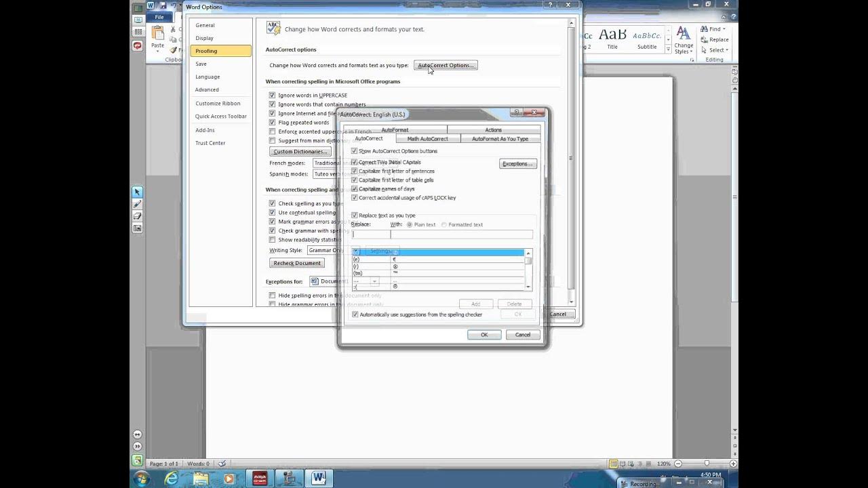The image size is (868, 488).
Task: Toggle Ignore words that contain numbers
Action: click(x=272, y=104)
